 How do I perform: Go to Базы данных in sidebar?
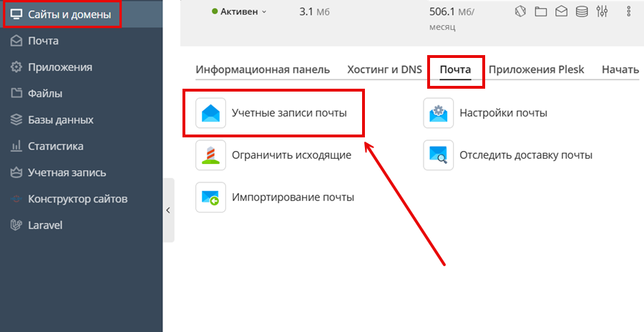pos(60,119)
